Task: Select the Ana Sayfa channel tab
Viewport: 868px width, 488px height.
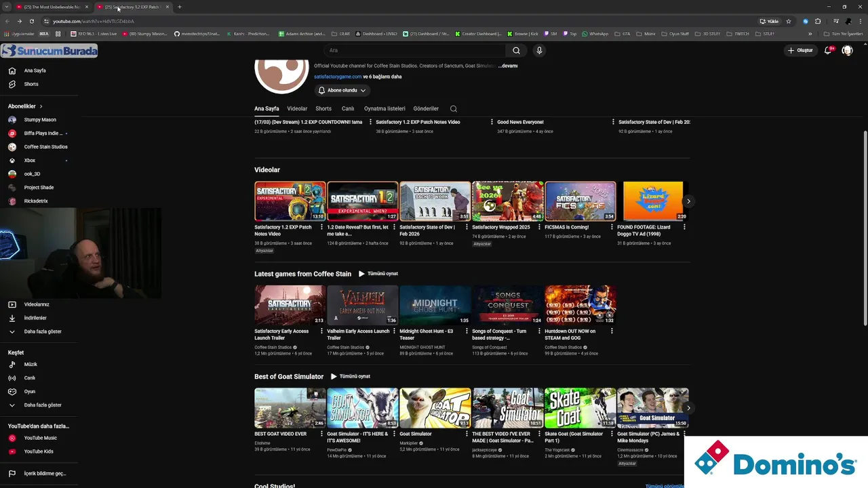Action: (267, 108)
